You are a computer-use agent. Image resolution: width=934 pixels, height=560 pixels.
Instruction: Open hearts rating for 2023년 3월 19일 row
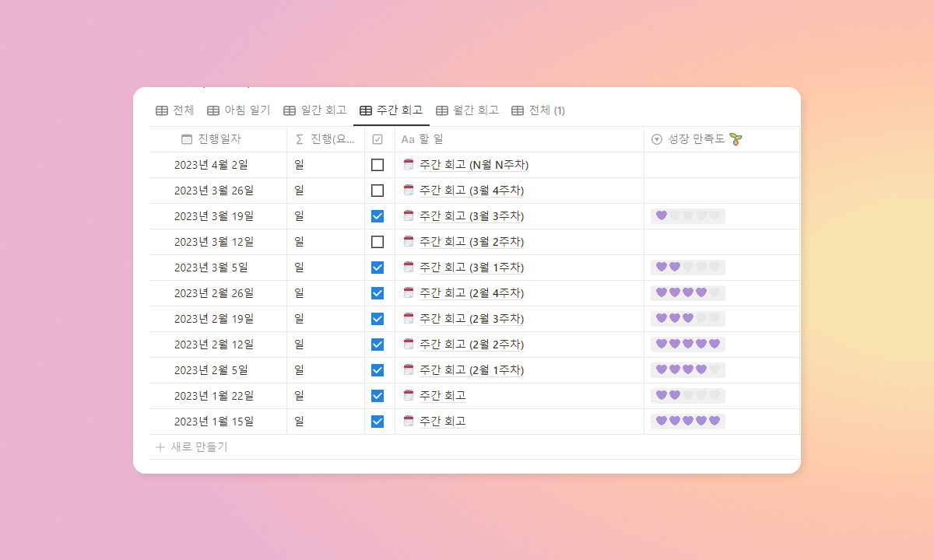(x=688, y=216)
